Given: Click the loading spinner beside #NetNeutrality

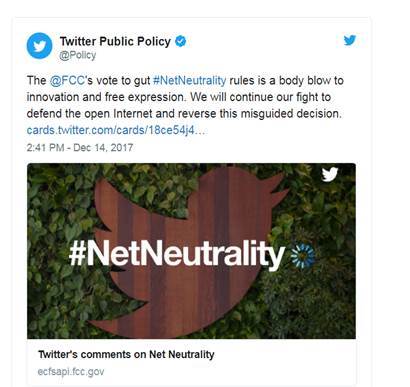Looking at the screenshot, I should click(303, 256).
